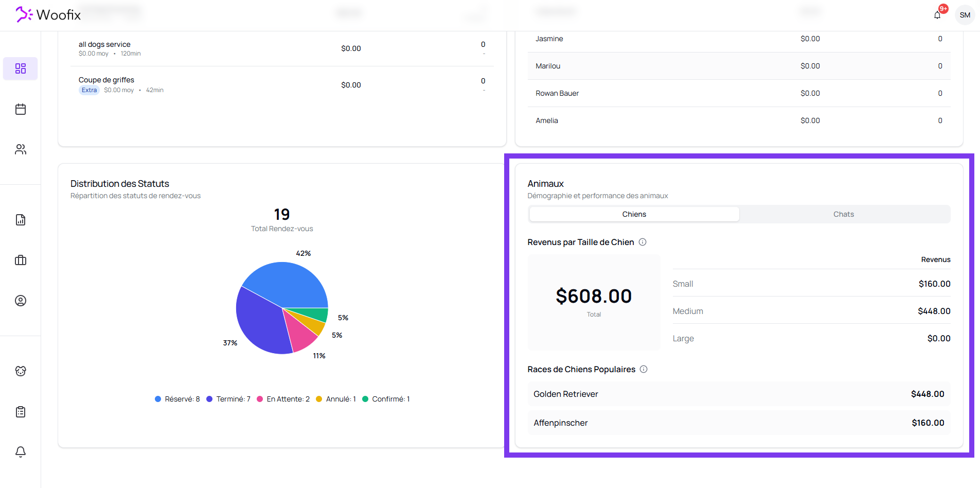The image size is (980, 488).
Task: Open the clipboard checklist icon in sidebar
Action: (21, 412)
